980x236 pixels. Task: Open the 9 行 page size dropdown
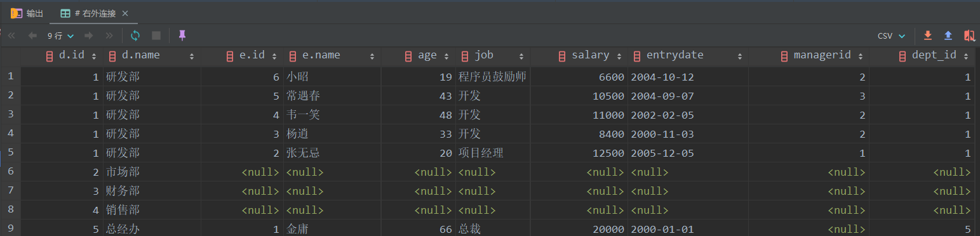tap(61, 36)
